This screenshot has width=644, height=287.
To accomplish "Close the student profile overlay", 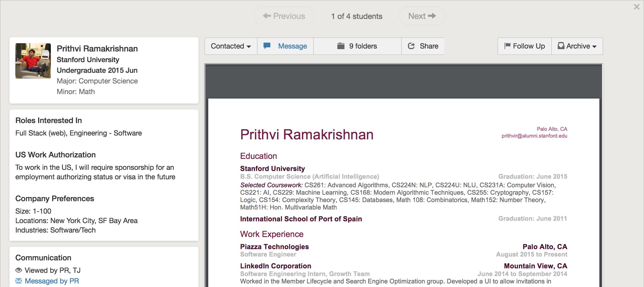I will click(637, 7).
